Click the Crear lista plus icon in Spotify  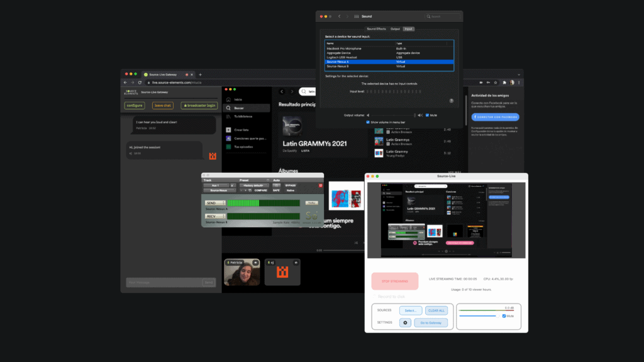pos(228,129)
